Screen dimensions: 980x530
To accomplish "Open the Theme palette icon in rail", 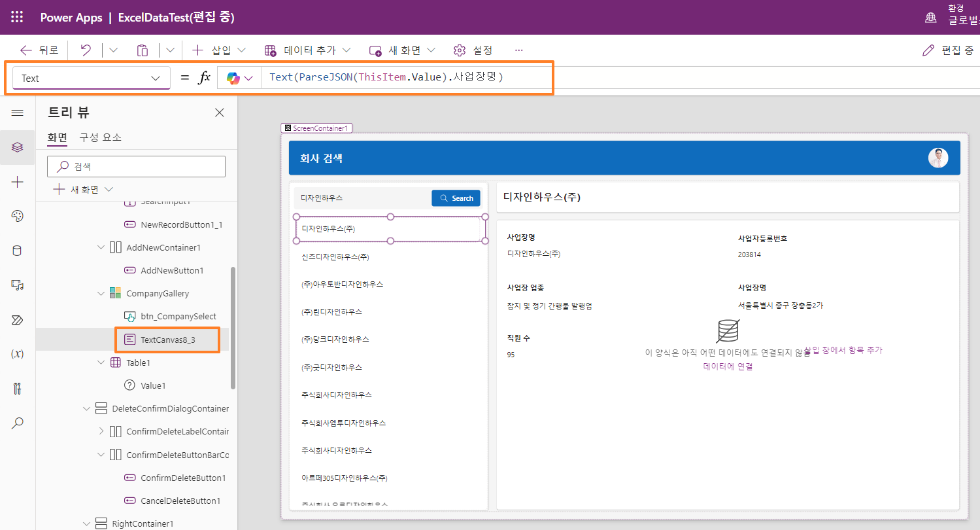I will [18, 216].
